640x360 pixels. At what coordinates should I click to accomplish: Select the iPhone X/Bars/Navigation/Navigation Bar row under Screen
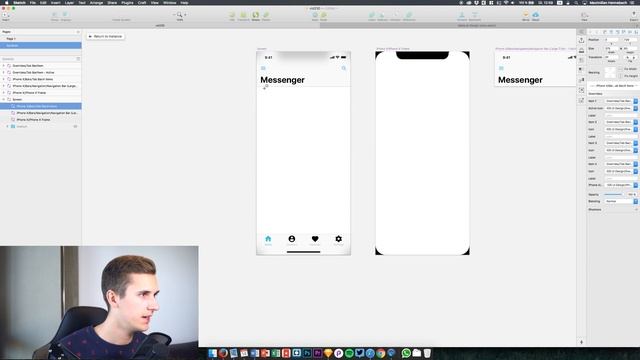point(41,113)
